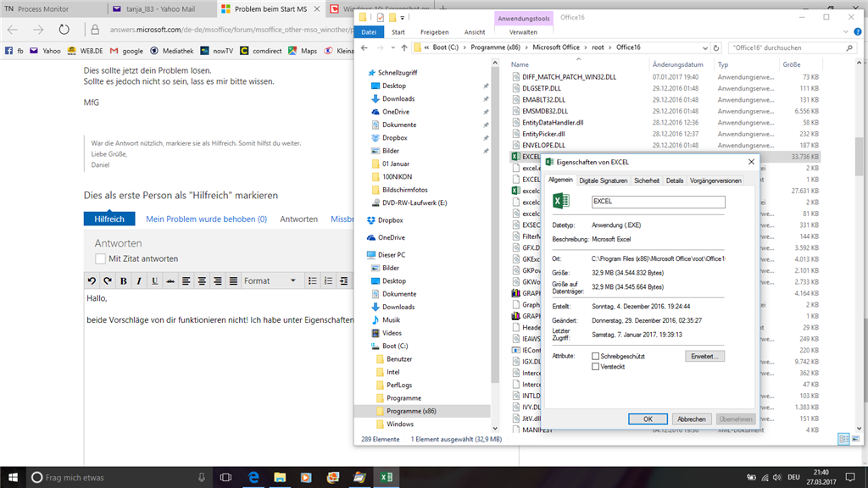Switch to the Digitale Signaturen tab
The width and height of the screenshot is (868, 488).
603,181
